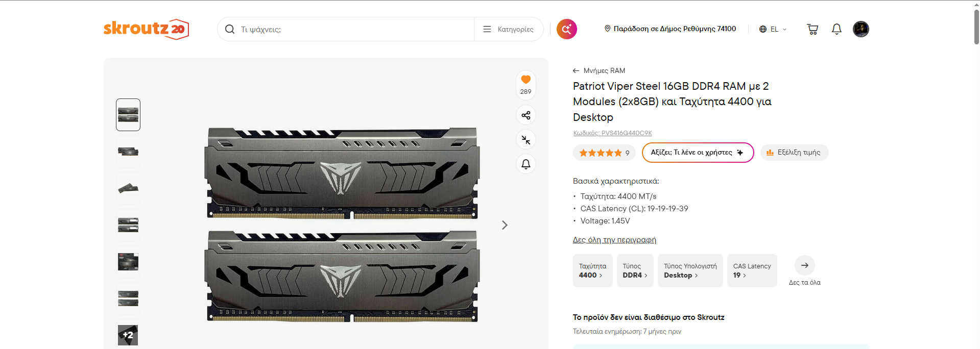
Task: Show next product image with right chevron
Action: click(x=505, y=225)
